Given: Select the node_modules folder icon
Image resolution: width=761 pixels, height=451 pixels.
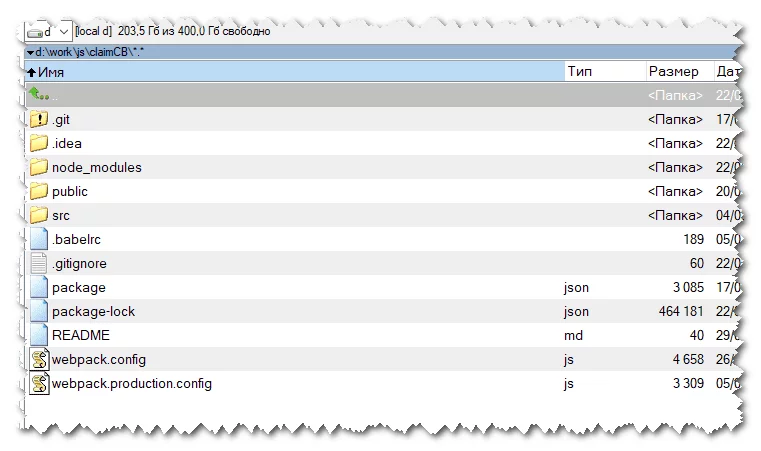Looking at the screenshot, I should 39,167.
